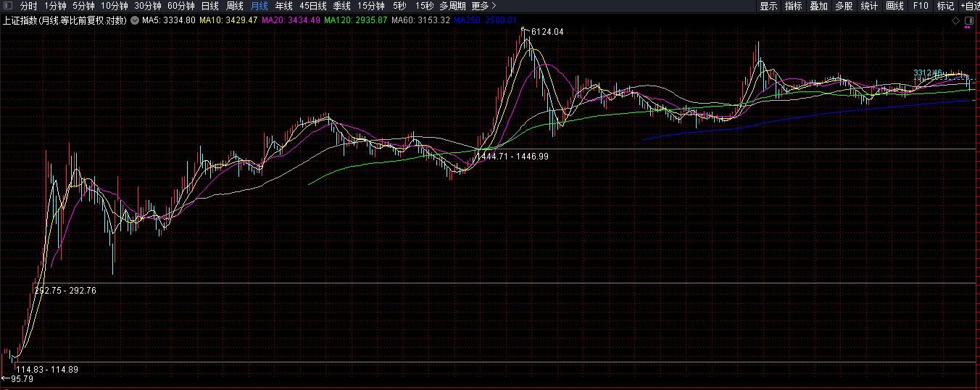
Task: Open F10 company information
Action: pyautogui.click(x=921, y=6)
